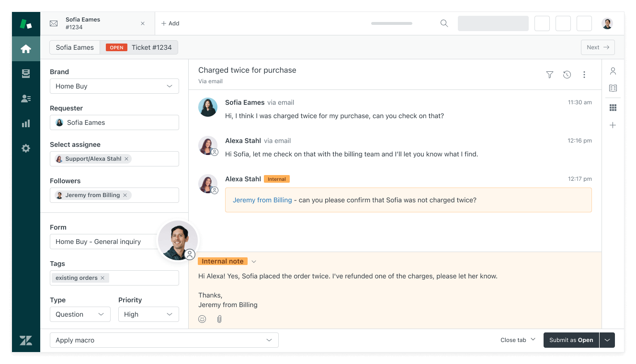Filter the conversation with the funnel icon

pos(549,75)
